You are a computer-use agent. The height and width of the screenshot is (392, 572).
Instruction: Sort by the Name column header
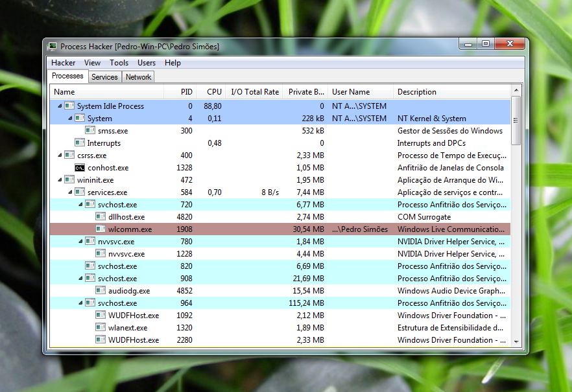[107, 92]
